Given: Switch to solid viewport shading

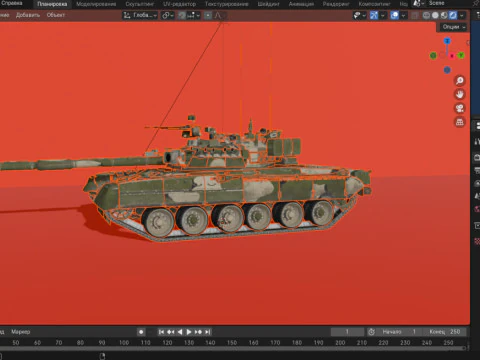Looking at the screenshot, I should 435,15.
